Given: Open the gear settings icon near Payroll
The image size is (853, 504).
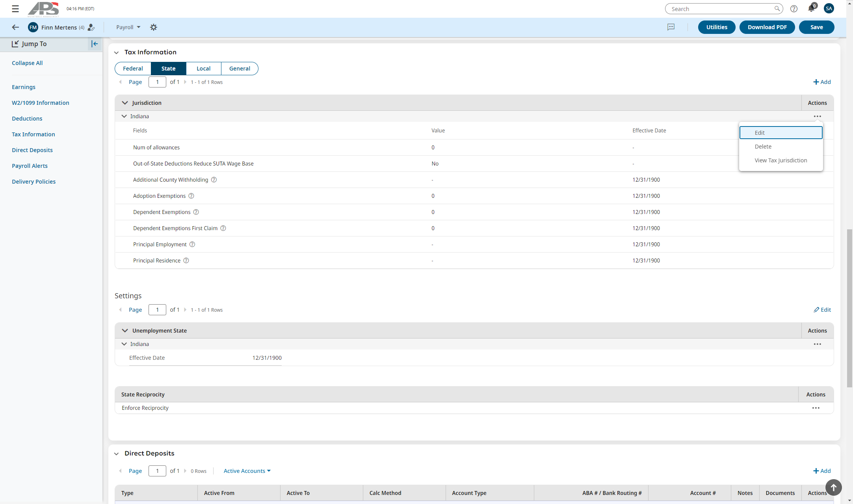Looking at the screenshot, I should tap(154, 27).
